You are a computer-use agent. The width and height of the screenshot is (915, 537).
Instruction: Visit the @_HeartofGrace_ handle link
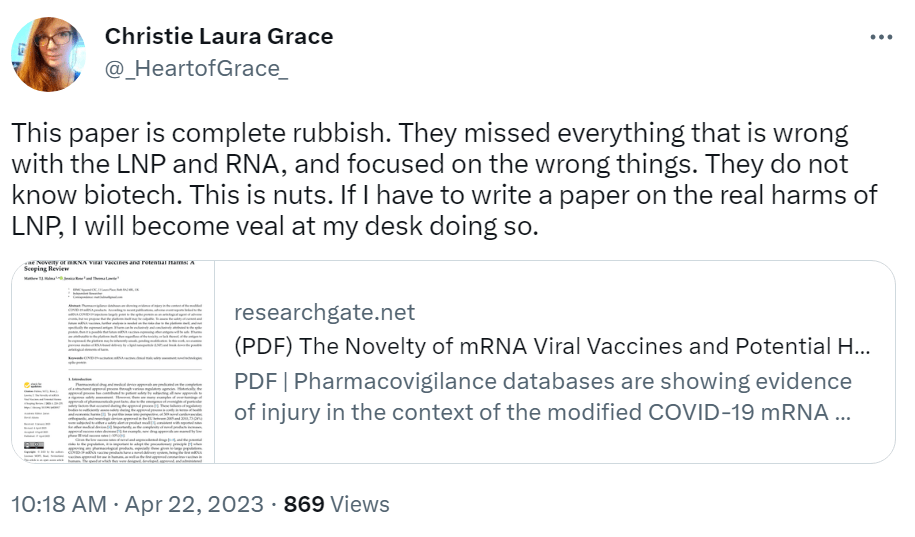tap(197, 68)
